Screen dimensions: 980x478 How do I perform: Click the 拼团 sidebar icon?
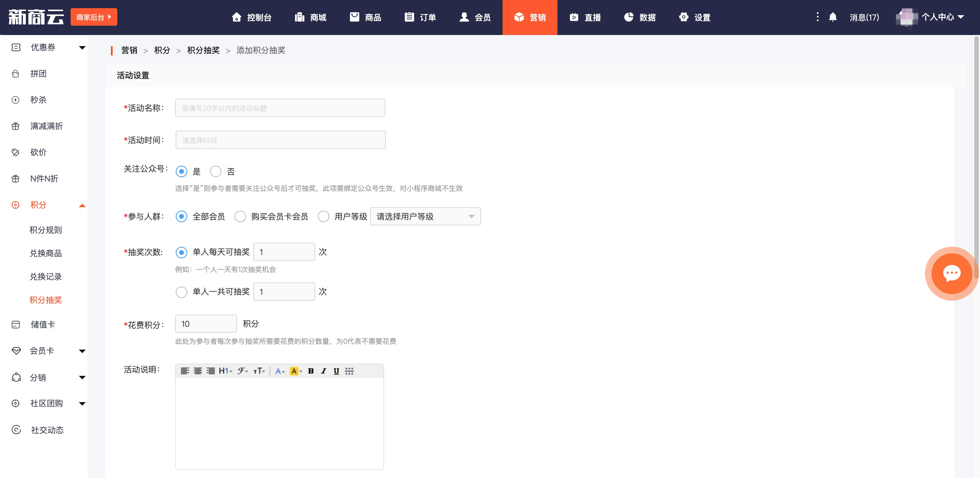click(15, 73)
